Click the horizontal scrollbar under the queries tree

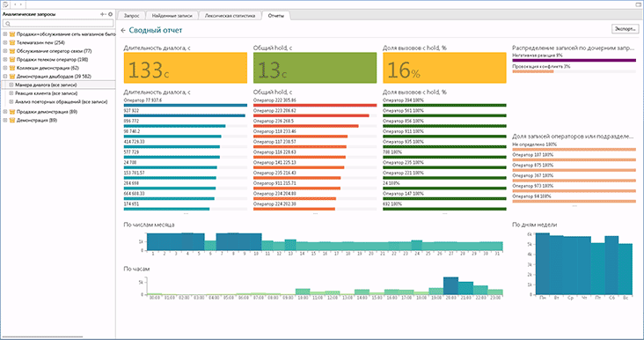(x=43, y=336)
